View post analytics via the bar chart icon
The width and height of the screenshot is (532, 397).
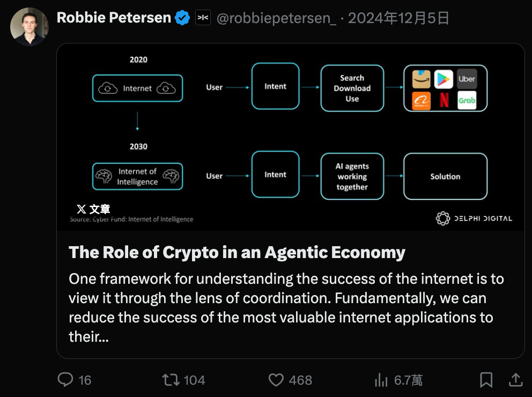click(381, 380)
